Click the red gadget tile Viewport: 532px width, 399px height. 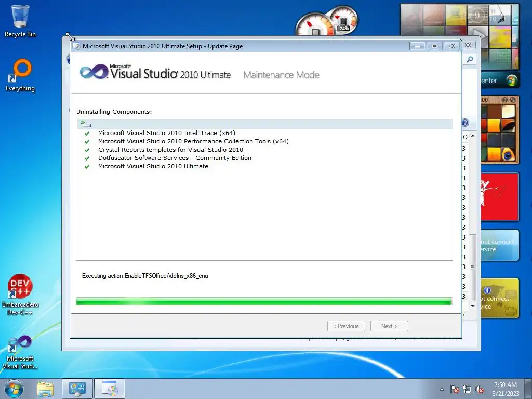(x=500, y=197)
